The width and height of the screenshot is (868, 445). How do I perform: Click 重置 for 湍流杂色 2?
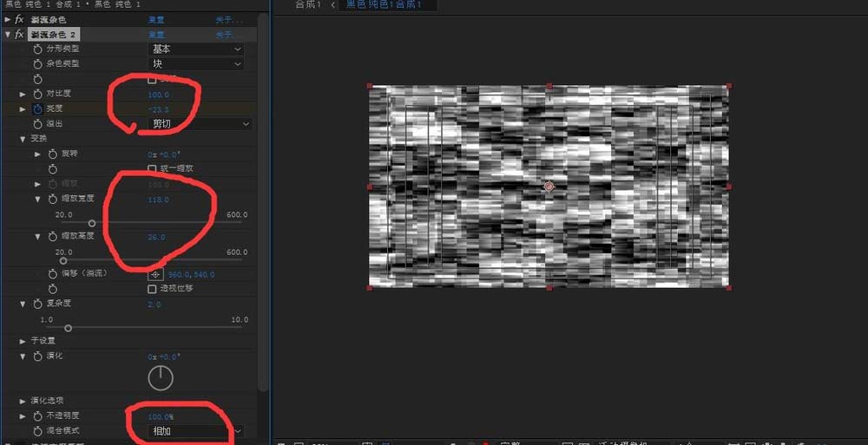tap(156, 35)
